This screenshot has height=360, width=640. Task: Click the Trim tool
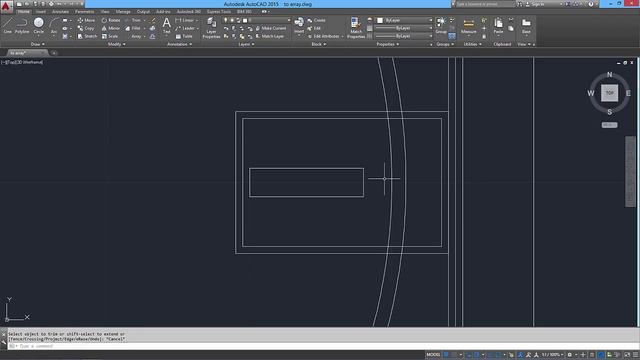tap(133, 20)
